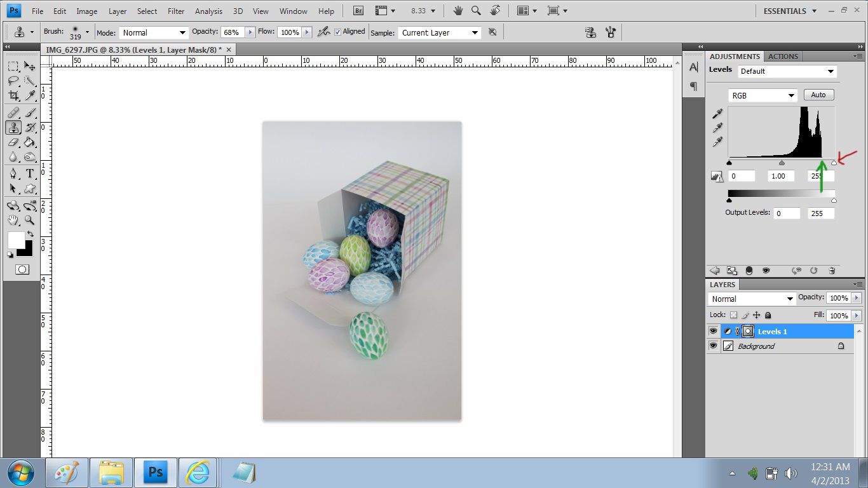Activate the Pen tool

[x=13, y=173]
